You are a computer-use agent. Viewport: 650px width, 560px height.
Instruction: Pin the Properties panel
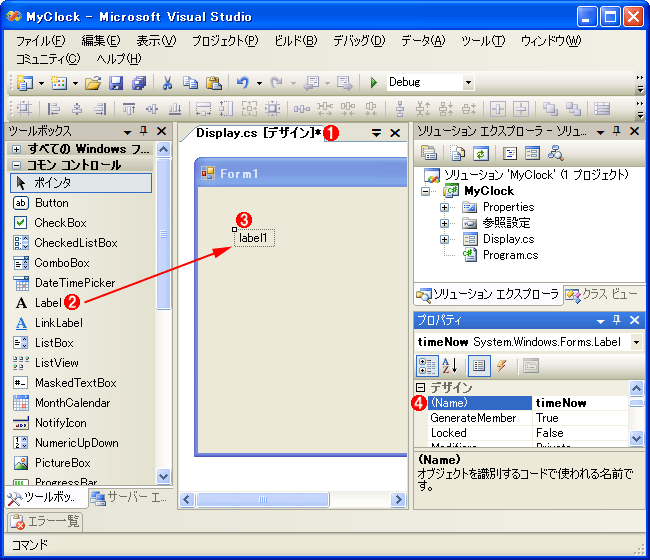coord(616,320)
